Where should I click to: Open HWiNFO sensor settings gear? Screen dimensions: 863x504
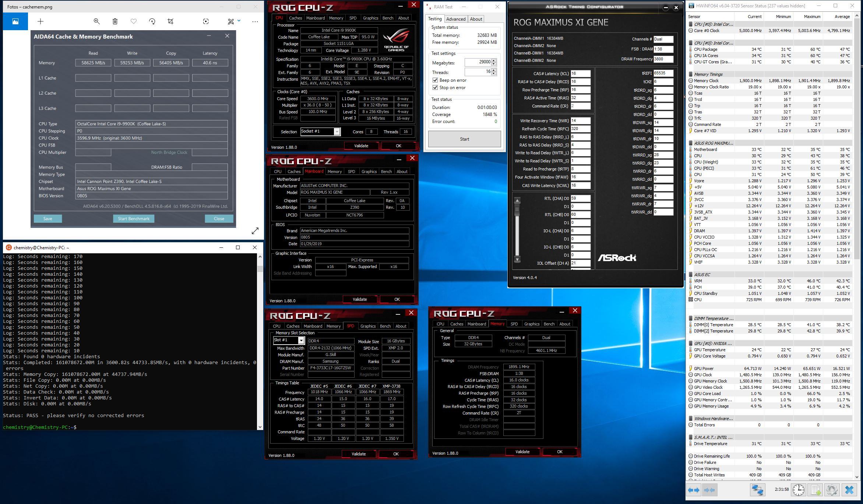(832, 490)
